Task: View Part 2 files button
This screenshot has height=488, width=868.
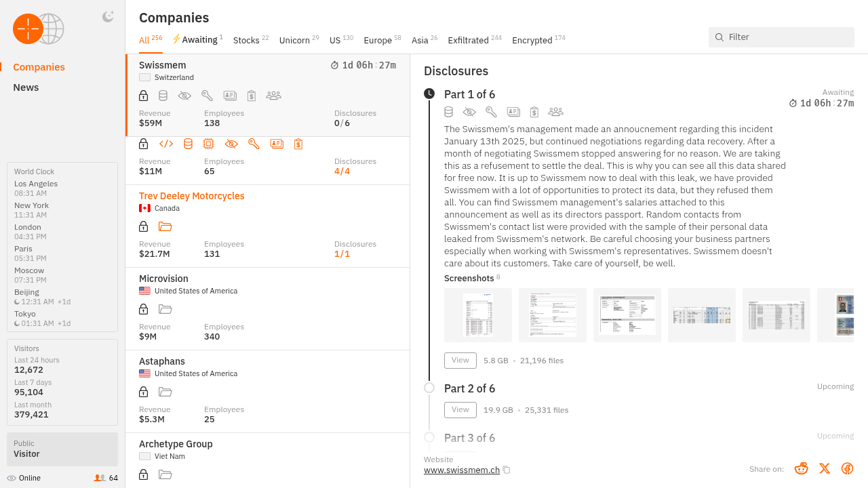Action: 460,410
